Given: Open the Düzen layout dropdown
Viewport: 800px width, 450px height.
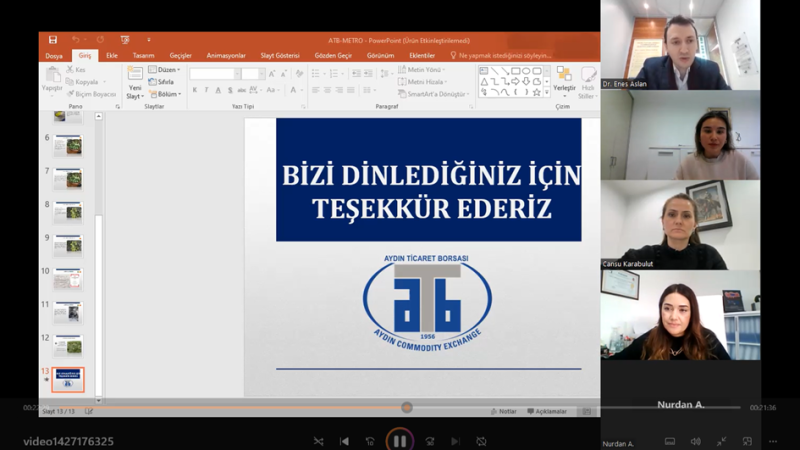Looking at the screenshot, I should [164, 69].
